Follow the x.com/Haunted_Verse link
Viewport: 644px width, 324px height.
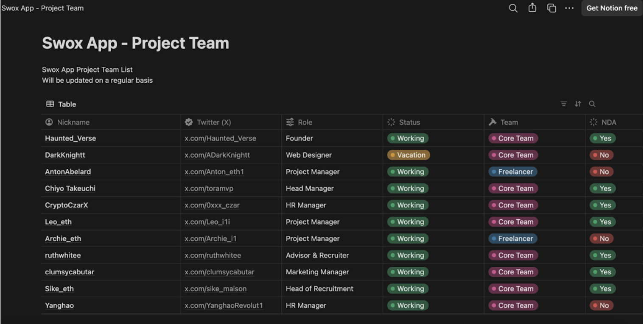[220, 138]
